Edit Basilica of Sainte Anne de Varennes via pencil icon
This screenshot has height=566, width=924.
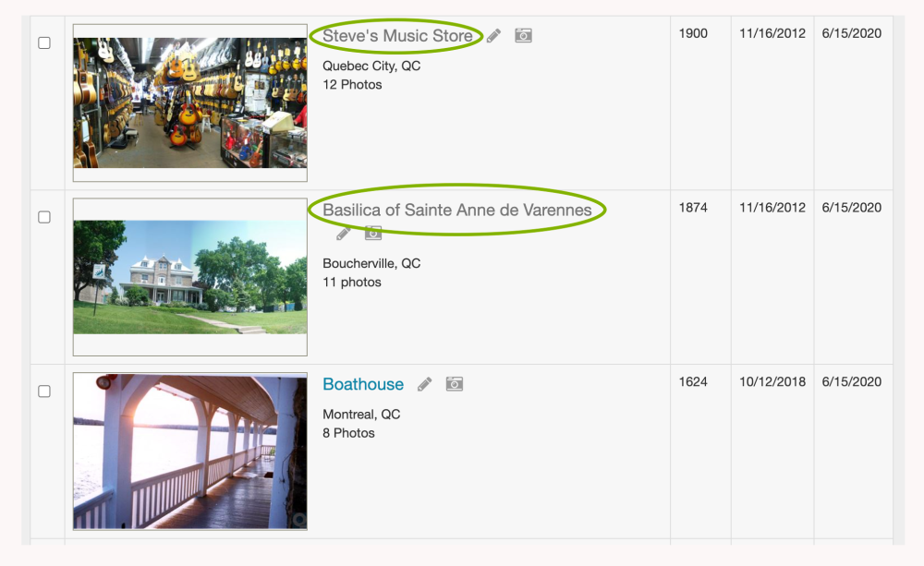pyautogui.click(x=343, y=234)
